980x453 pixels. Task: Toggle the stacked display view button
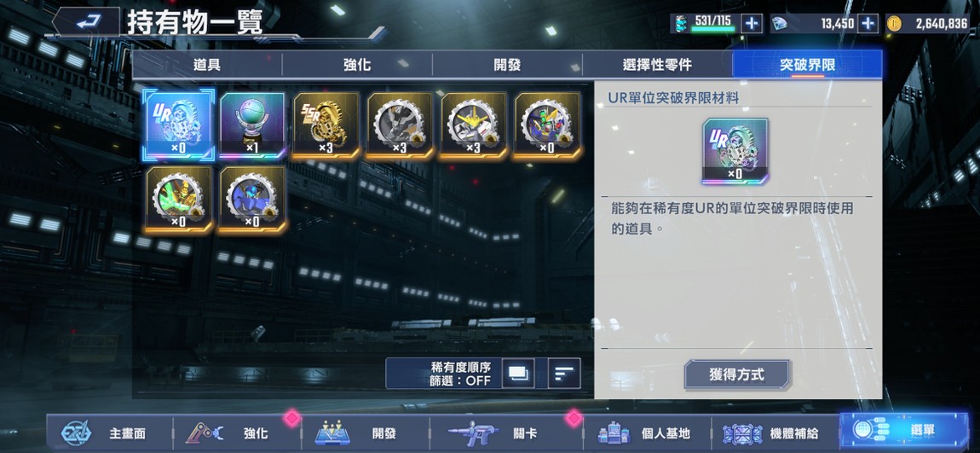518,374
